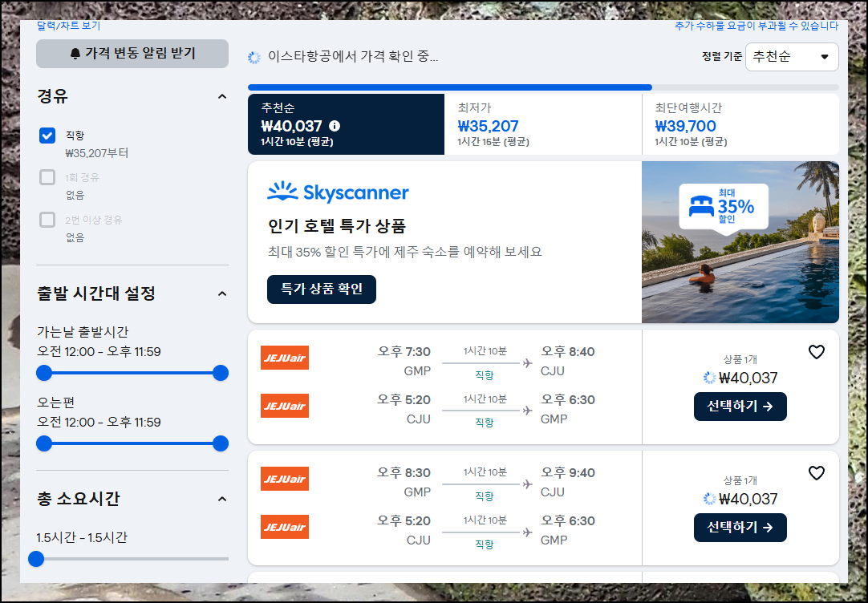868x603 pixels.
Task: Click the loading spinner beside 이스타항공 price check
Action: click(254, 57)
